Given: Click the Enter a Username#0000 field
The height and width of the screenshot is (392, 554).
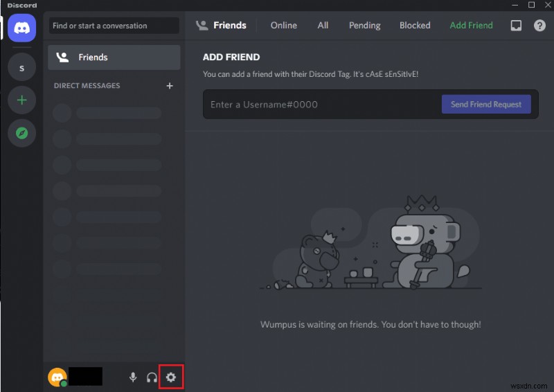Looking at the screenshot, I should pos(322,105).
